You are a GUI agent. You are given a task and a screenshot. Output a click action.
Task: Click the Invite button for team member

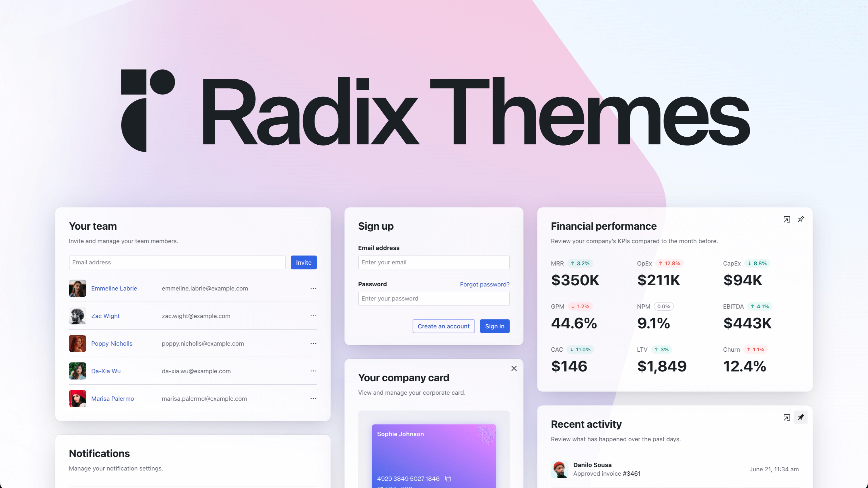[x=304, y=262]
